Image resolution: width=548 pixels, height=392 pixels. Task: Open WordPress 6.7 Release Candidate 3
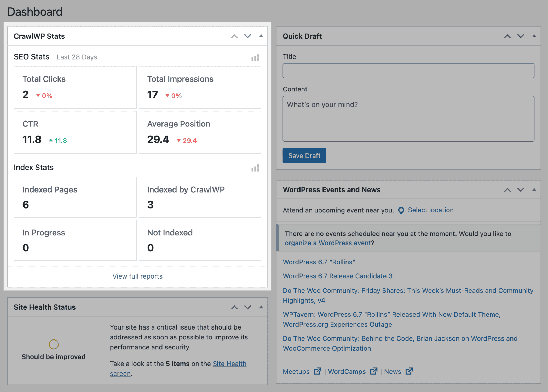(337, 276)
